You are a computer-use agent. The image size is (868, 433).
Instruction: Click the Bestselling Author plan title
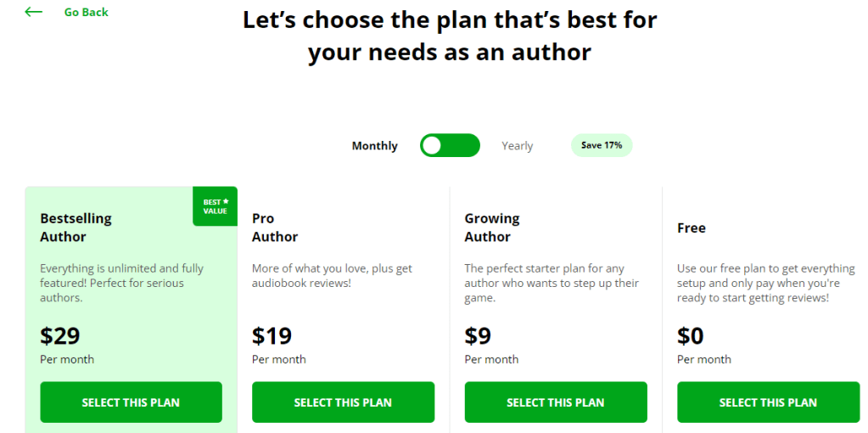[76, 228]
